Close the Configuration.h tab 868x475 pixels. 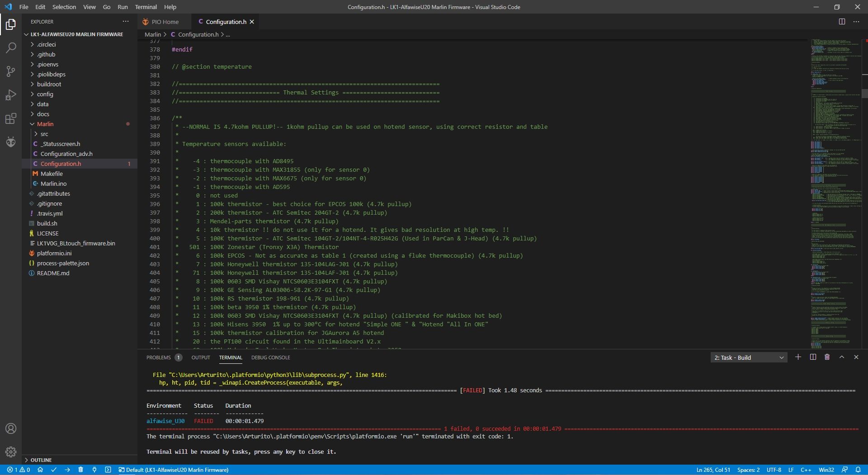coord(252,22)
